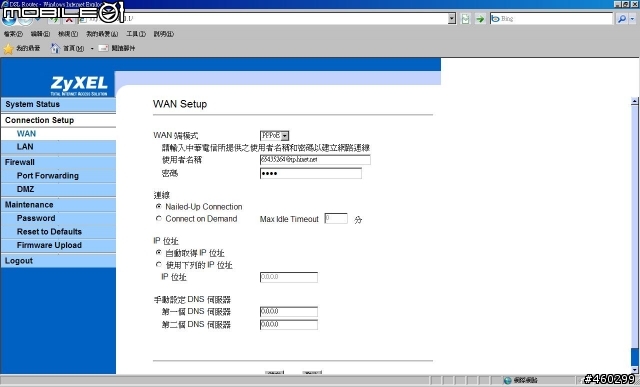The image size is (640, 387).
Task: Open System Status in sidebar
Action: pos(58,104)
